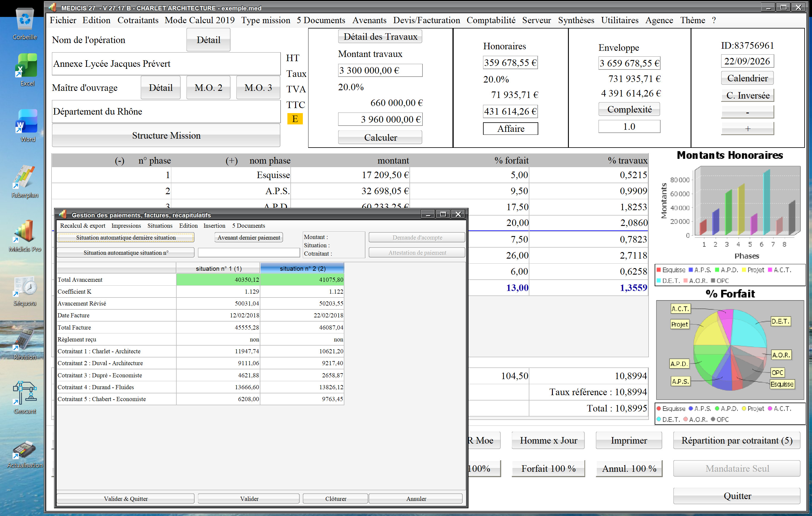The height and width of the screenshot is (516, 812).
Task: Open the Révision calculator desktop shortcut
Action: coord(25,344)
